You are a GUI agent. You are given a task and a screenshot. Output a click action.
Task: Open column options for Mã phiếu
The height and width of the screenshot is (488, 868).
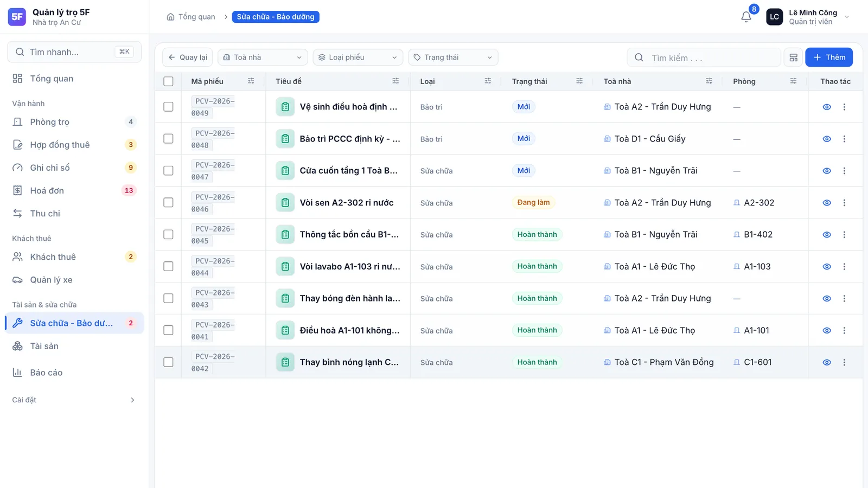[x=251, y=81]
